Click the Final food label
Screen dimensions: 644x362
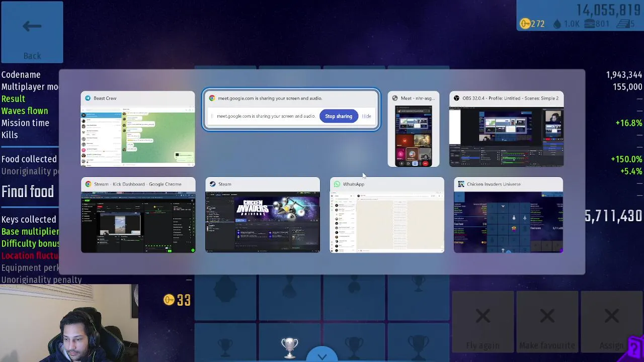pos(28,192)
